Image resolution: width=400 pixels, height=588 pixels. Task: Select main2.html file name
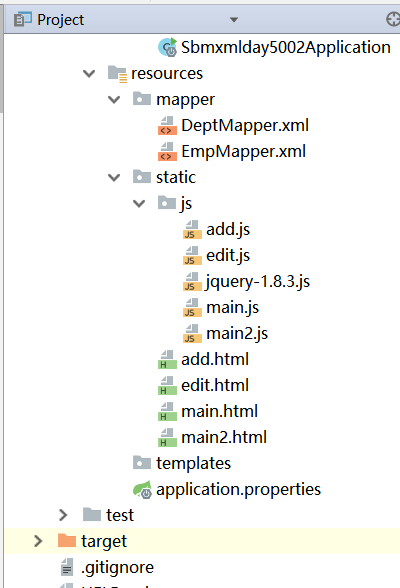coord(224,438)
